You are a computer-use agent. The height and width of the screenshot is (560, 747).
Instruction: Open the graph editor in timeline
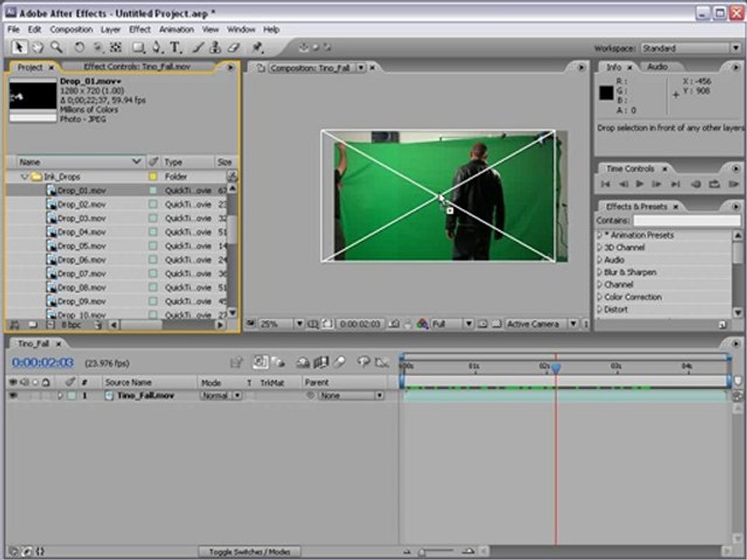tap(382, 363)
